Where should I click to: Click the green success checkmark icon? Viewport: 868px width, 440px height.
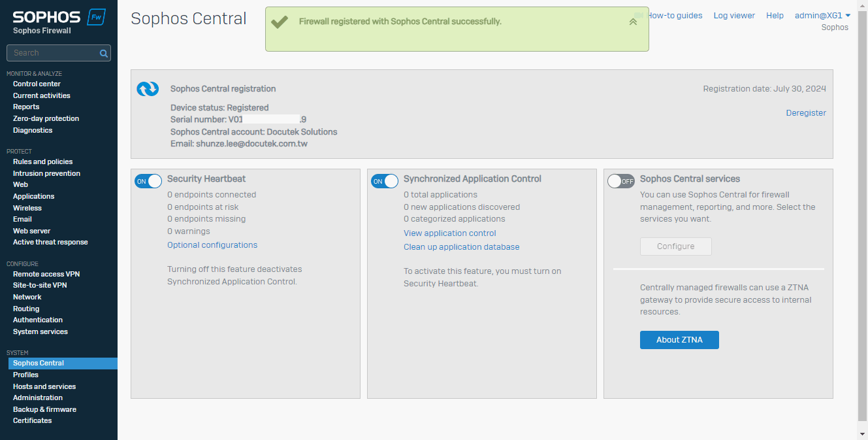coord(280,22)
